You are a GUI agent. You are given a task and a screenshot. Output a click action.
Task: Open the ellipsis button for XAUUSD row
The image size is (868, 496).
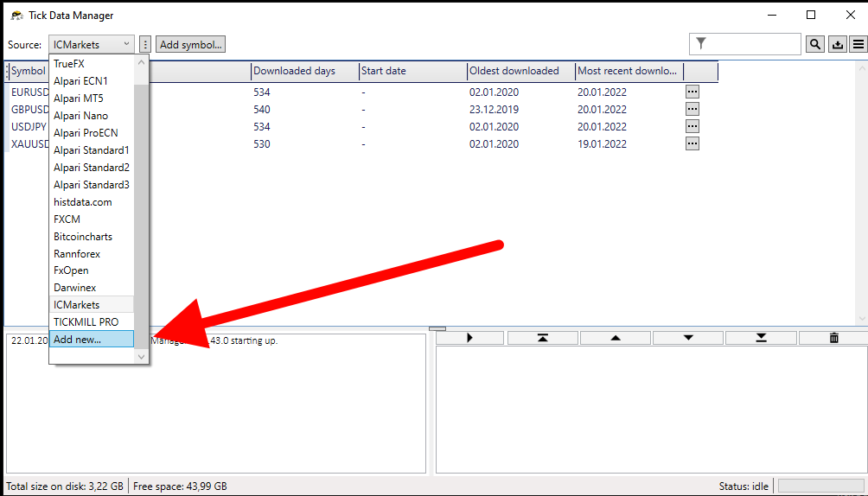pos(692,143)
